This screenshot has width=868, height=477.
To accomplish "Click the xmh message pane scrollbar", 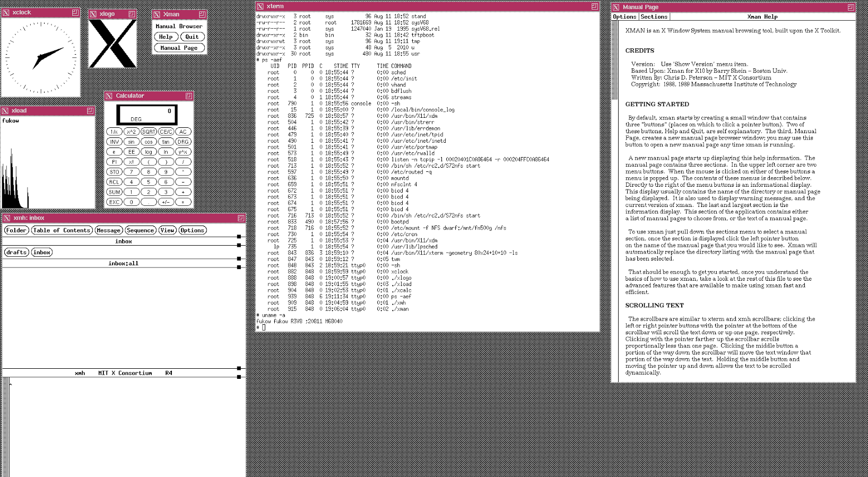I will 6,427.
